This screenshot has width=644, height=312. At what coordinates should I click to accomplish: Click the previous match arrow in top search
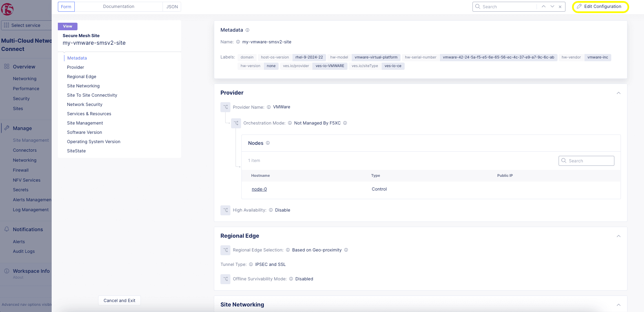click(x=543, y=7)
